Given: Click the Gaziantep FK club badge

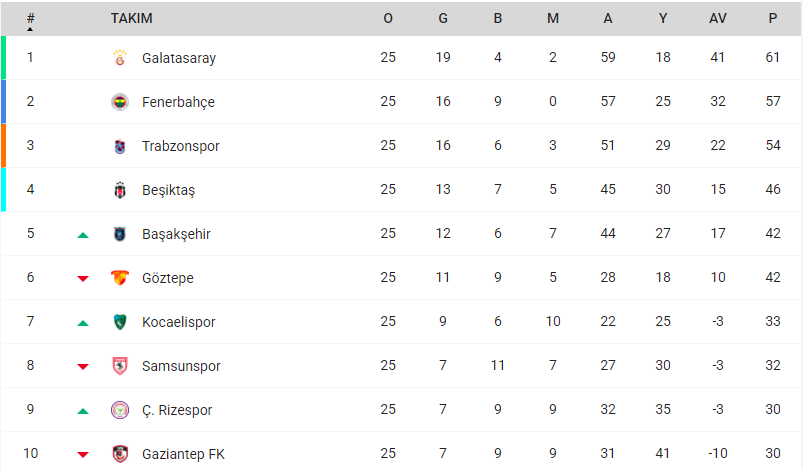Looking at the screenshot, I should (120, 454).
